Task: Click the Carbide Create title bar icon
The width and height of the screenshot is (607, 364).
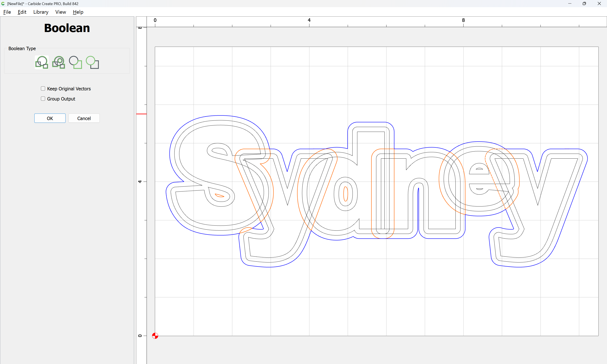Action: pos(3,4)
